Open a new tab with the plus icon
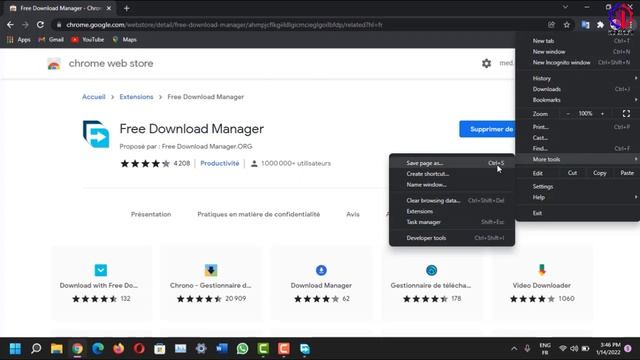 (127, 8)
